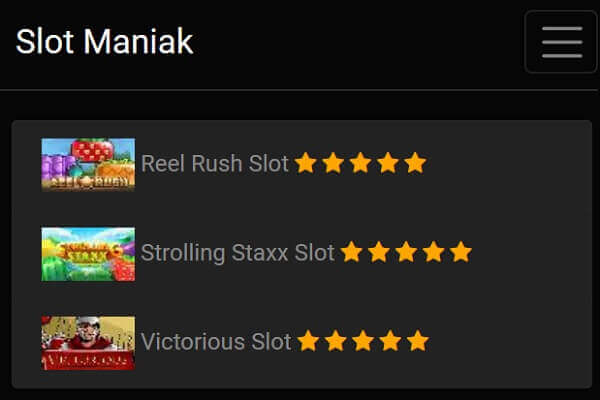Click the Victorious Slot link text
The width and height of the screenshot is (600, 400).
coord(216,341)
